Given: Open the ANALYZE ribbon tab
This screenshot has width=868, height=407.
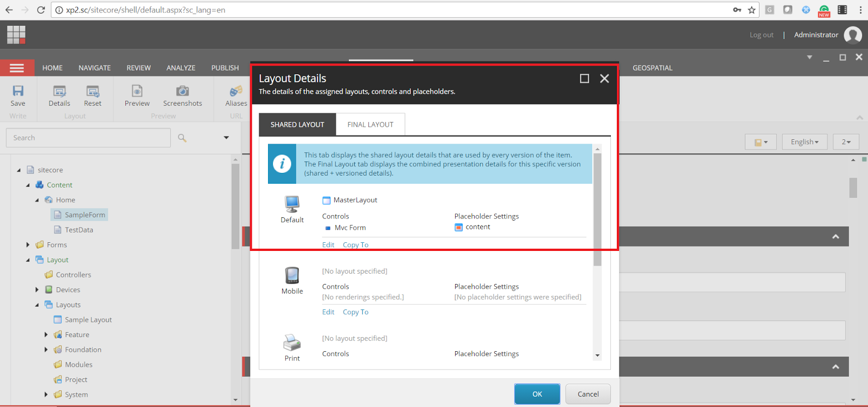Looking at the screenshot, I should coord(181,68).
